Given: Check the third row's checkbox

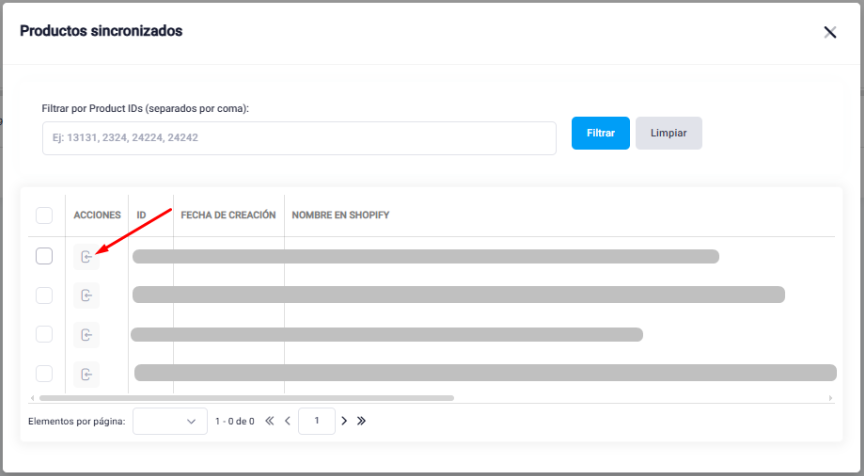Looking at the screenshot, I should point(44,334).
